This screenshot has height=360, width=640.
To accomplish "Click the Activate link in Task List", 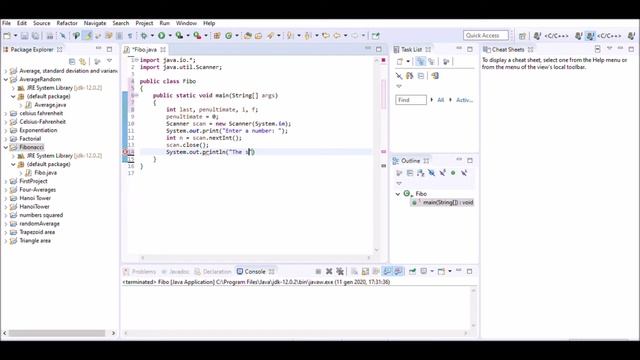I will [x=464, y=100].
